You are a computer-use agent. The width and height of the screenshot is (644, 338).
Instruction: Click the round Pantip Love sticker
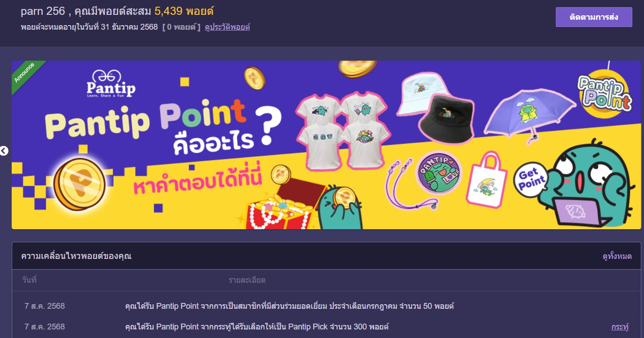[x=439, y=173]
